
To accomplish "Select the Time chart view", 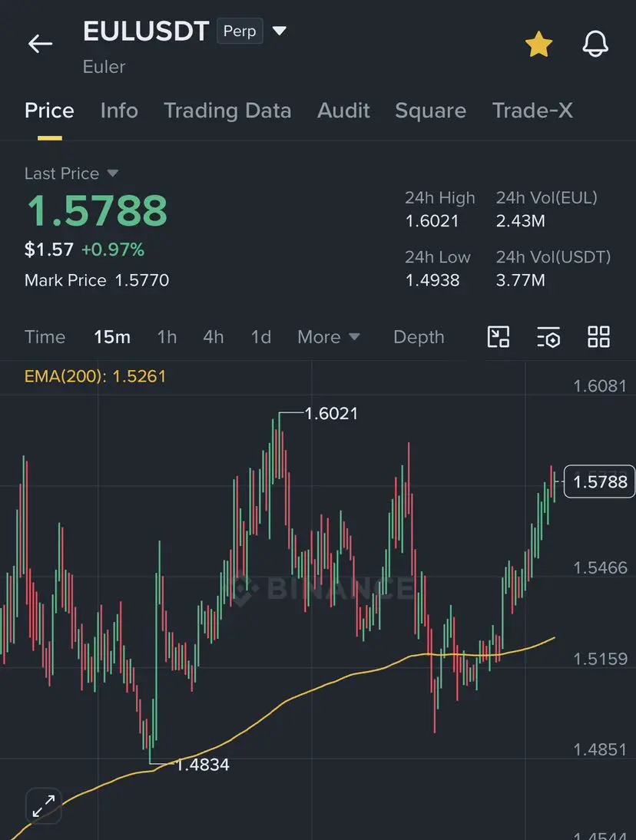I will (45, 337).
